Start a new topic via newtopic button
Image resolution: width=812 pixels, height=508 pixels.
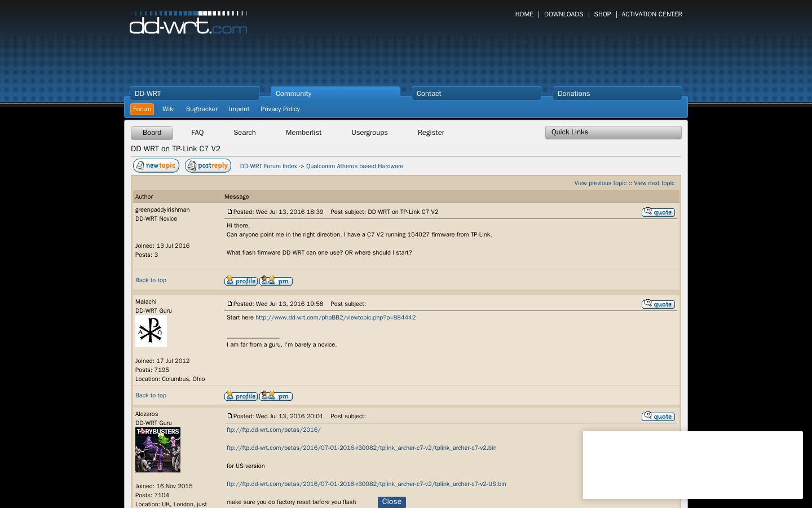156,165
